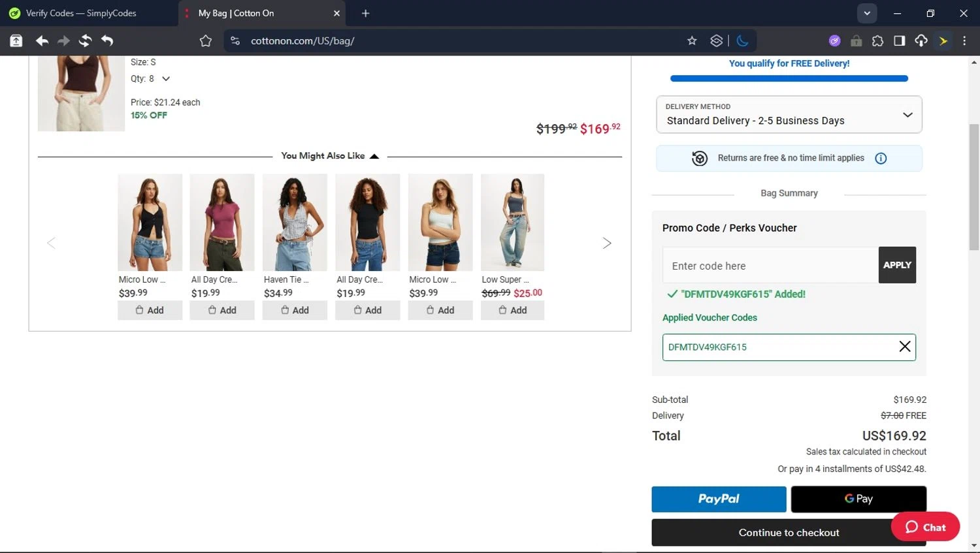Open the Chat support bubble
Image resolution: width=980 pixels, height=553 pixels.
tap(925, 527)
